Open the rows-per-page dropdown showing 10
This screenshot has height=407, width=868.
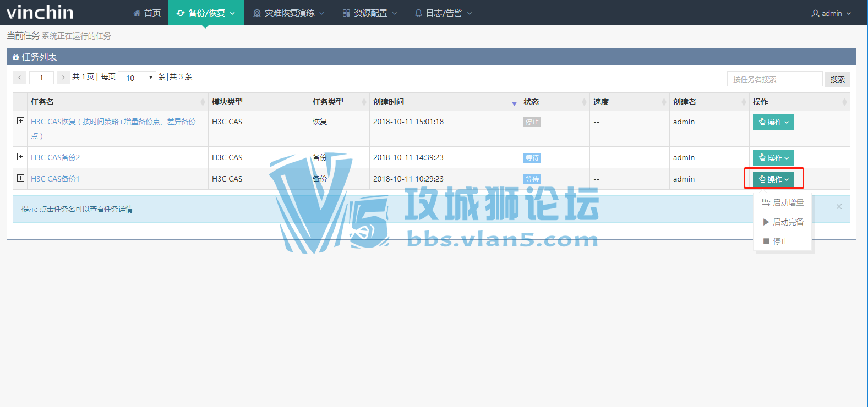pos(137,78)
